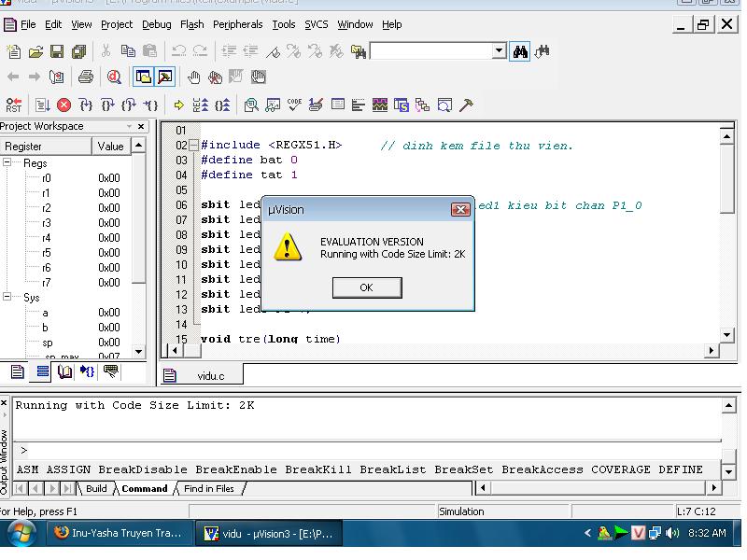The width and height of the screenshot is (747, 560).
Task: Click register list scroll down arrow
Action: coord(138,352)
